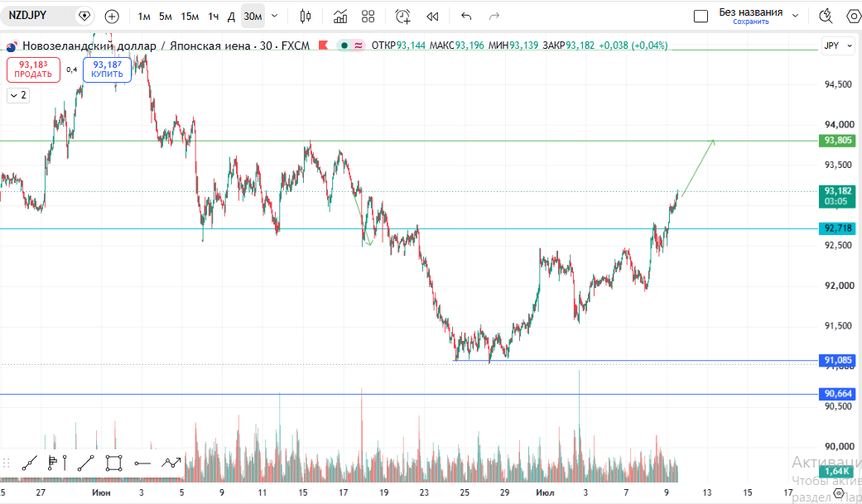Click the КУПИТЬ buy button

point(107,70)
